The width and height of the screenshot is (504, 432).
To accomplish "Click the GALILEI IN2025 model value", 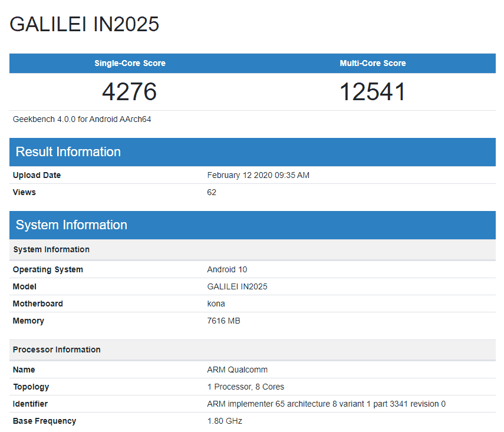I will click(x=238, y=286).
